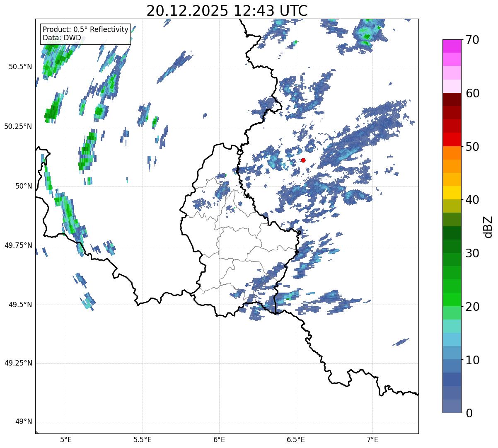Click the 5.5°E longitude label

(143, 439)
